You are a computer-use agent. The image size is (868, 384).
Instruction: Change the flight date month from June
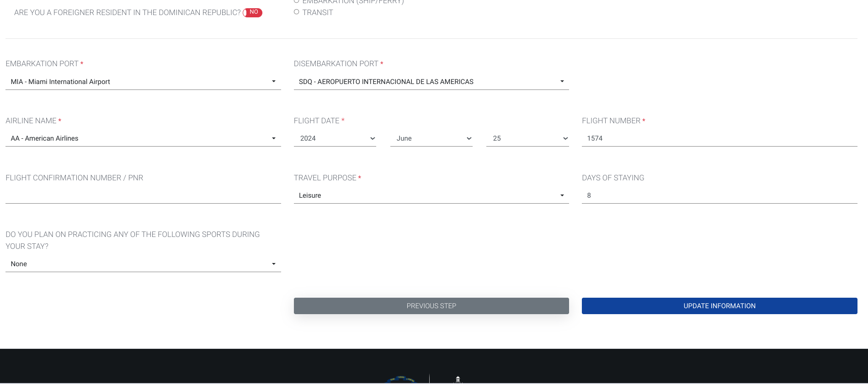tap(431, 138)
